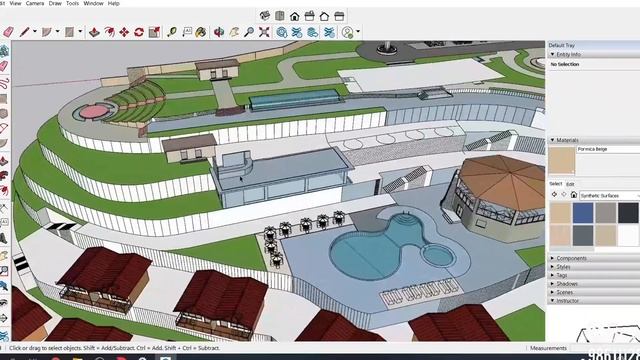
Task: Activate the Offset tool in top toolbar
Action: pos(109,32)
